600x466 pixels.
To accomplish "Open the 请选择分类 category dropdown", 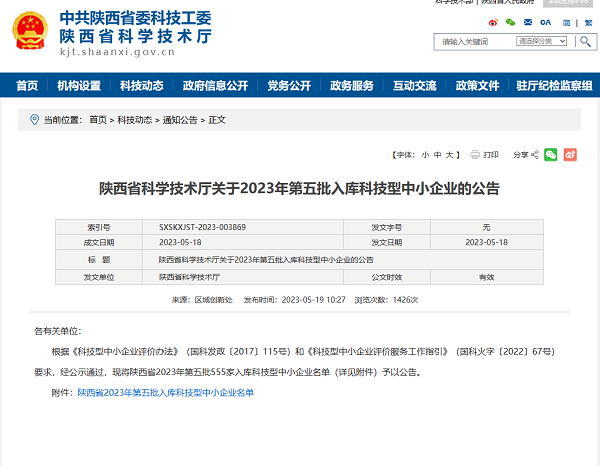I will [541, 41].
